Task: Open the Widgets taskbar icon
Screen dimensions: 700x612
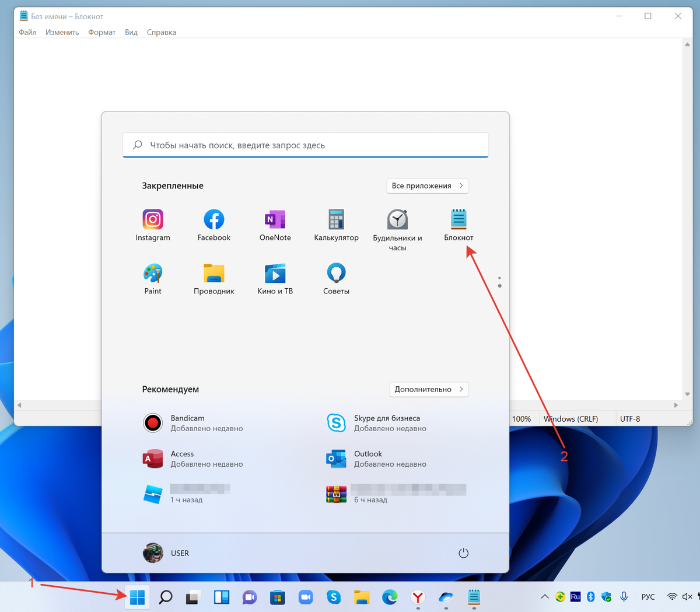Action: [222, 597]
